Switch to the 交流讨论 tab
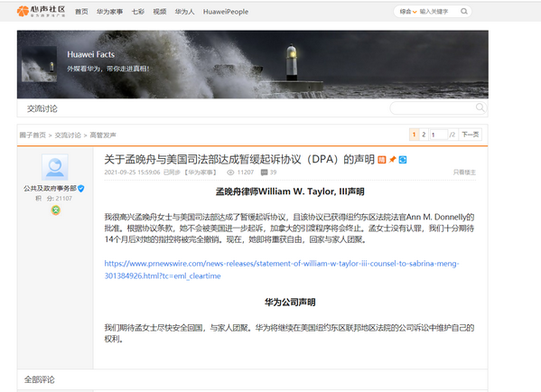Viewport: 541px width, 392px height. [42, 109]
